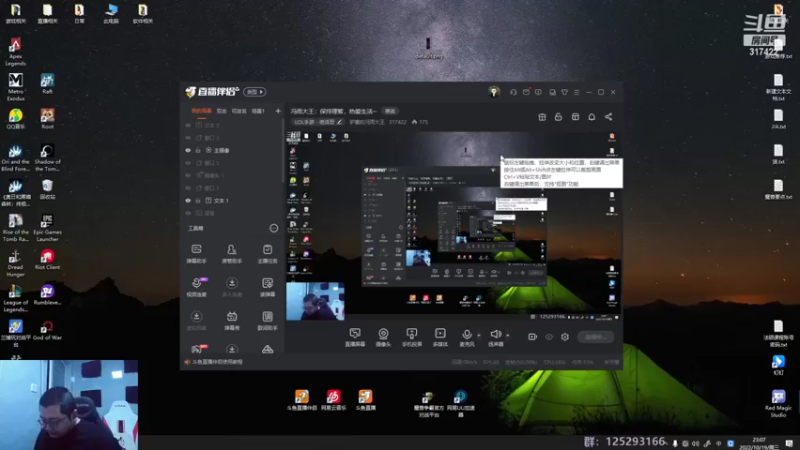Toggle visibility of the 文本 2 layer
The width and height of the screenshot is (800, 450).
(x=188, y=125)
